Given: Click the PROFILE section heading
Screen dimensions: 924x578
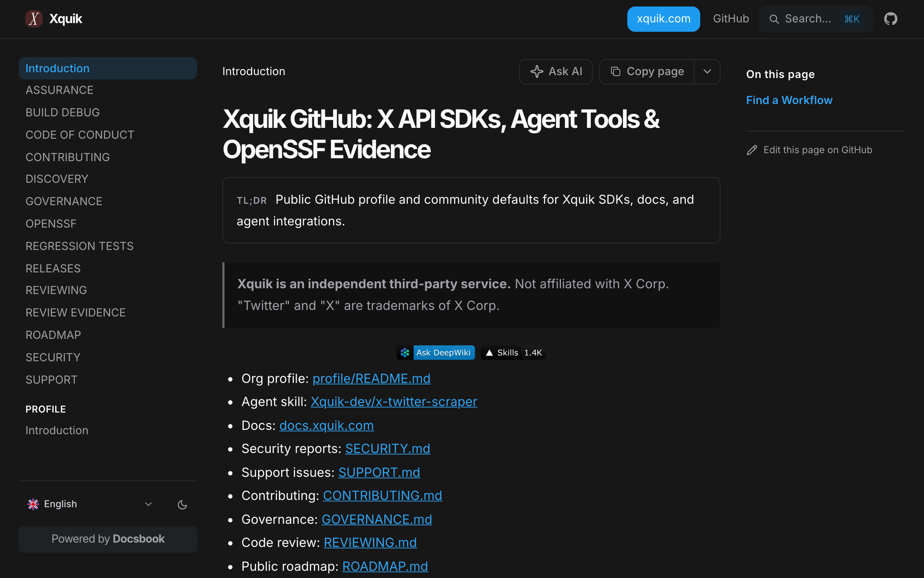Looking at the screenshot, I should (x=45, y=409).
